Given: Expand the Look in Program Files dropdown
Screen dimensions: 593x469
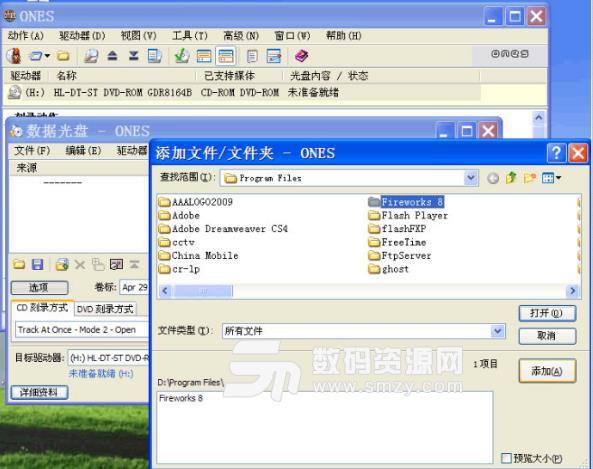Looking at the screenshot, I should 470,177.
